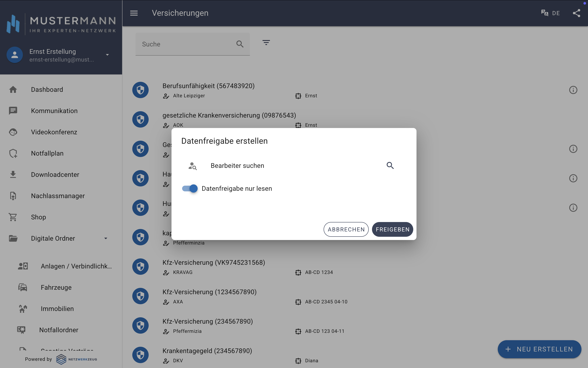Click the Immobilien house icon
The image size is (588, 368).
point(23,309)
